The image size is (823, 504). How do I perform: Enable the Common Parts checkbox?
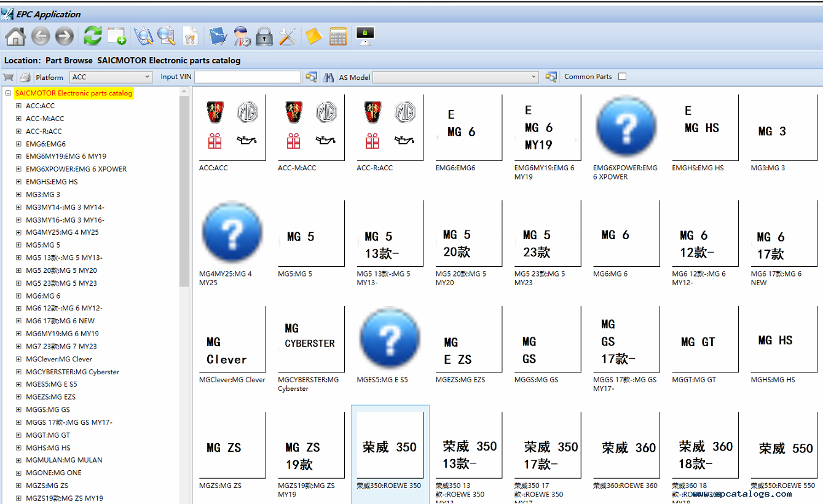click(x=622, y=76)
